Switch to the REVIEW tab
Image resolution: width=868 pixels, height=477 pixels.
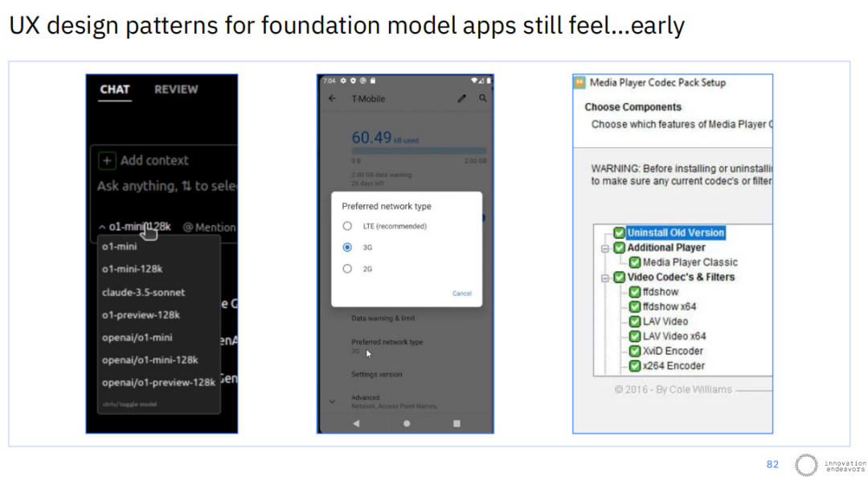[176, 90]
